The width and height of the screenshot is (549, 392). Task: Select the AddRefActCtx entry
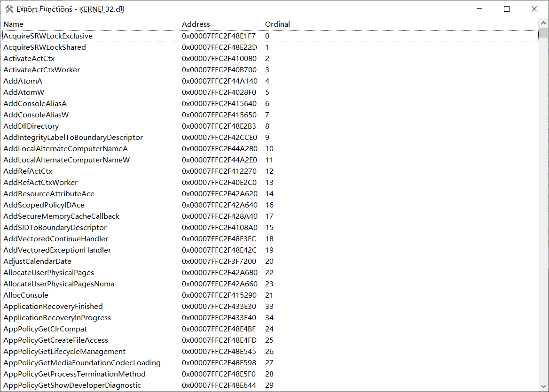point(270,171)
